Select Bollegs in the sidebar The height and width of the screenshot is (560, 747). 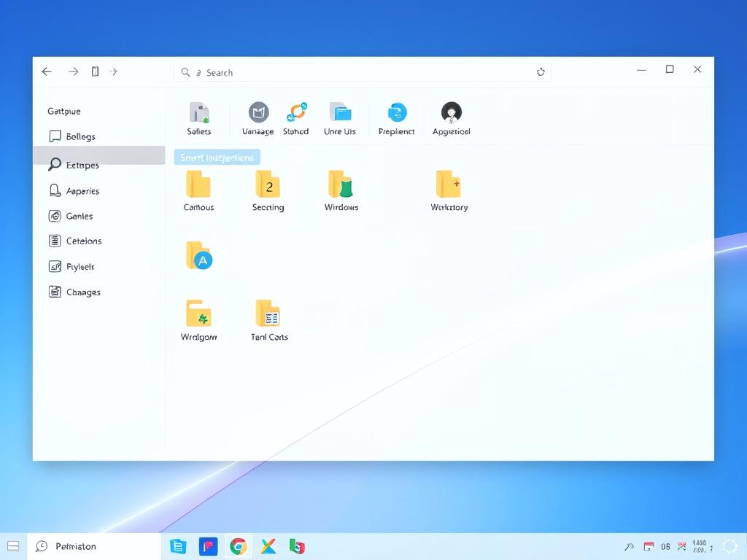[80, 136]
